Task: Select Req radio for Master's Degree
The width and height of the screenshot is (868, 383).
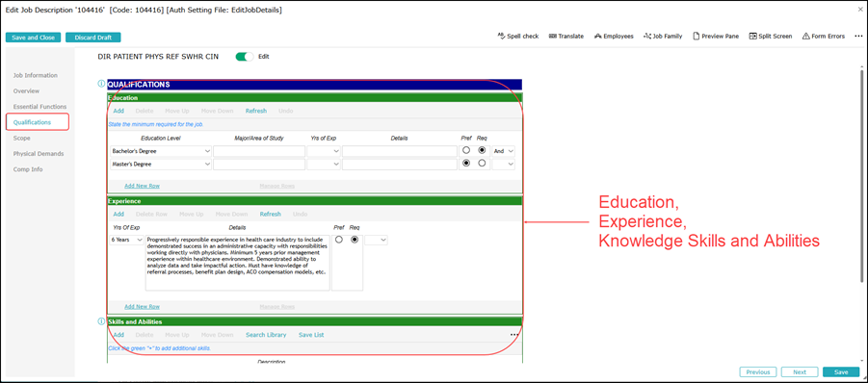Action: click(x=482, y=164)
